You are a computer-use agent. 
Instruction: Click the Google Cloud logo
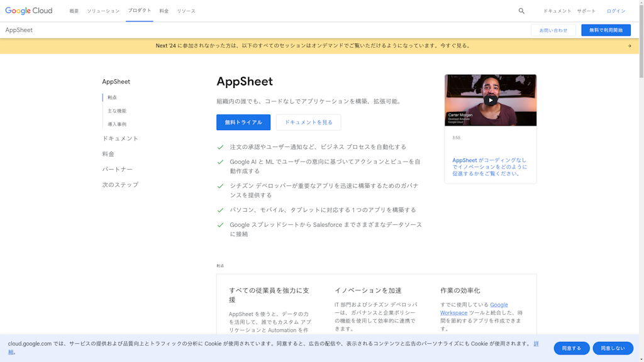coord(29,11)
